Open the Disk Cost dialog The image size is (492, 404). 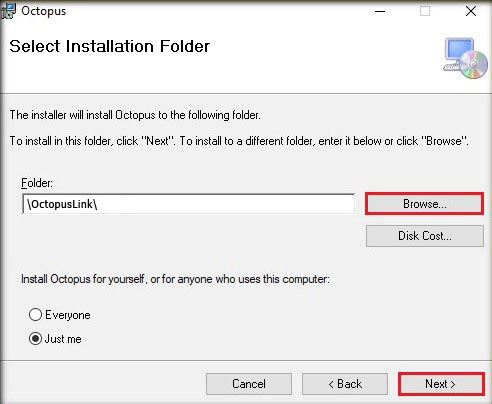coord(425,236)
